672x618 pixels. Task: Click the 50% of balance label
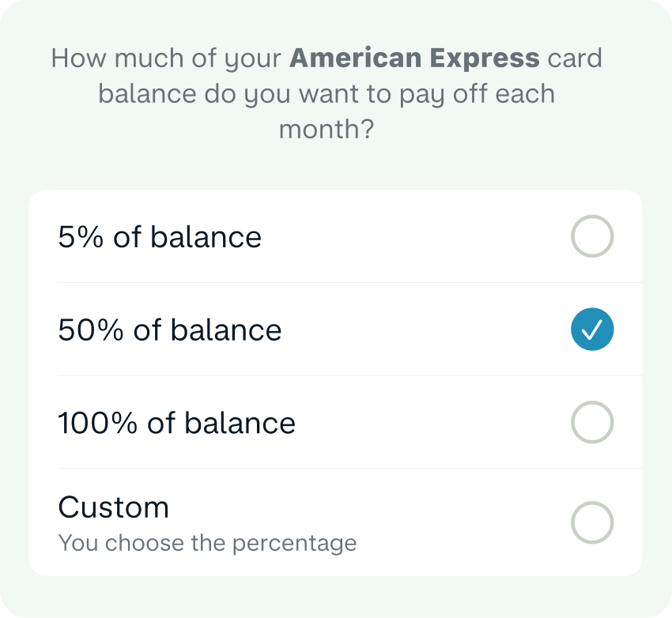(x=169, y=330)
